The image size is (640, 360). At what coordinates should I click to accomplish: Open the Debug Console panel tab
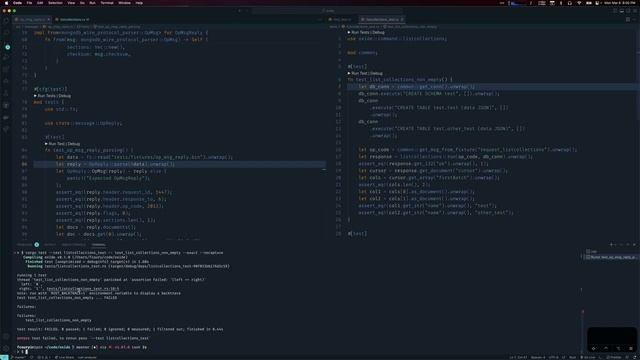[x=74, y=245]
